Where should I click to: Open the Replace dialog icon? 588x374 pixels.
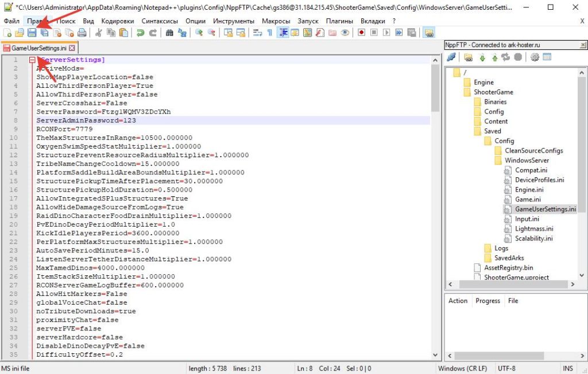182,33
